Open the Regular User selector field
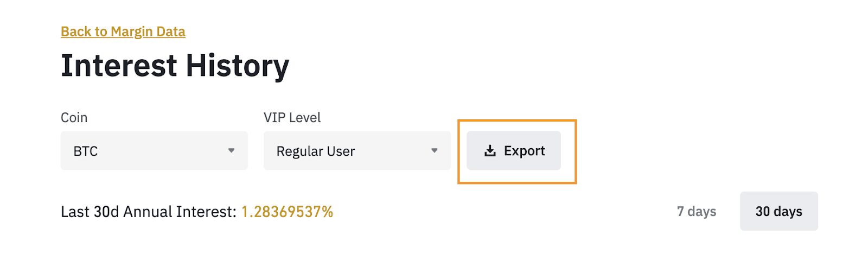This screenshot has width=868, height=261. point(357,150)
